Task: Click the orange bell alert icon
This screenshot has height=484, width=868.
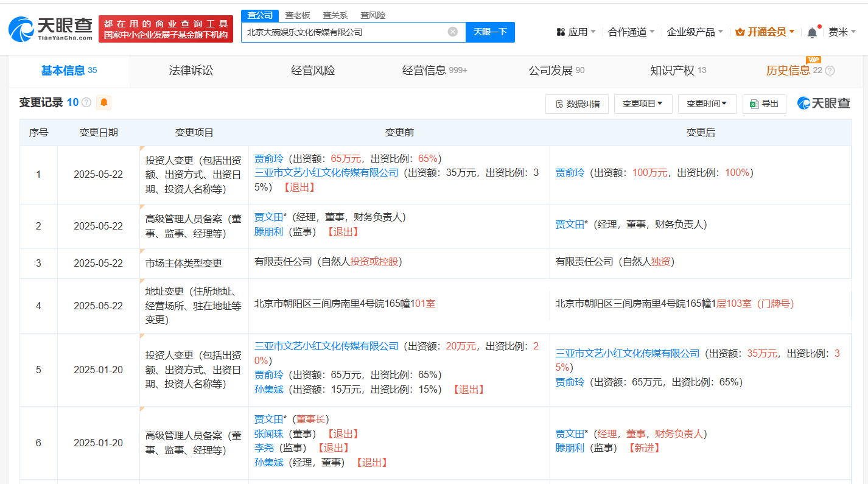Action: pos(104,102)
